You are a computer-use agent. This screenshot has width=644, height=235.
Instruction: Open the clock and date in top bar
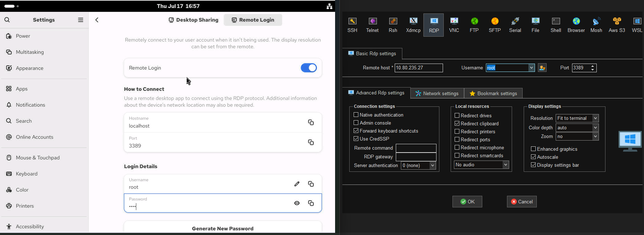click(x=178, y=6)
